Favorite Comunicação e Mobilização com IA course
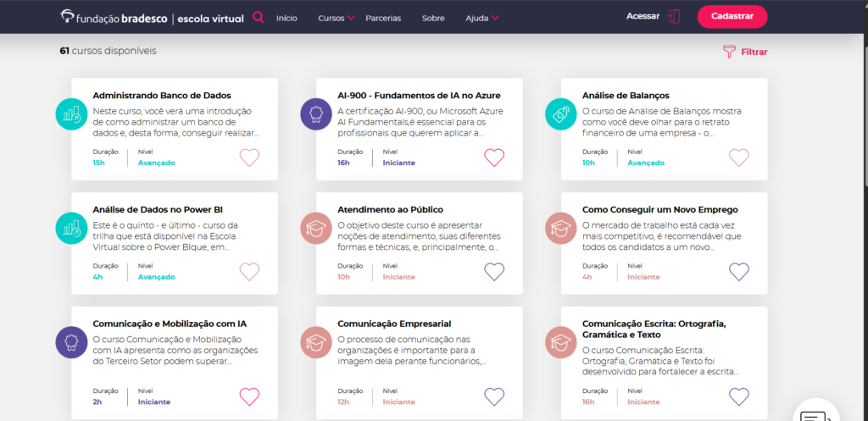 point(250,396)
